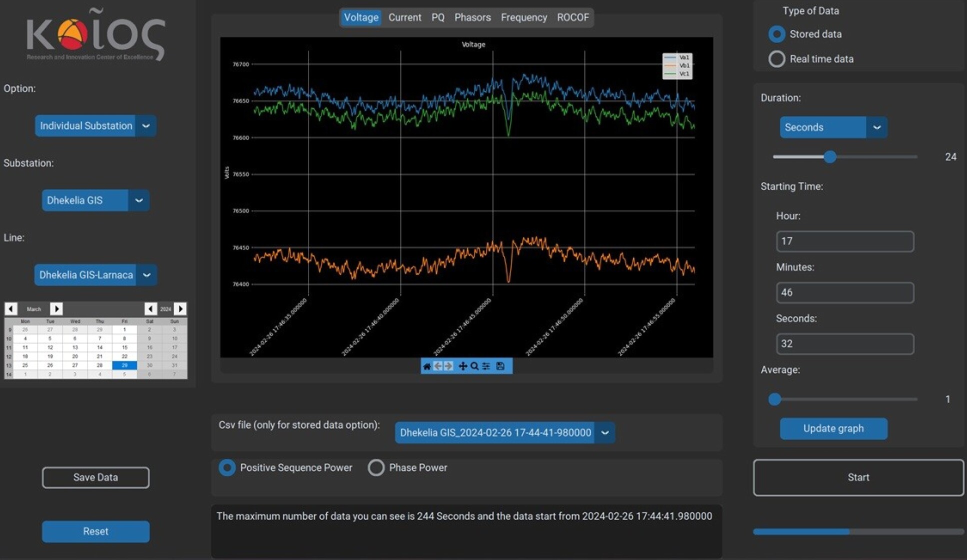Click the Average slider handle

point(774,399)
